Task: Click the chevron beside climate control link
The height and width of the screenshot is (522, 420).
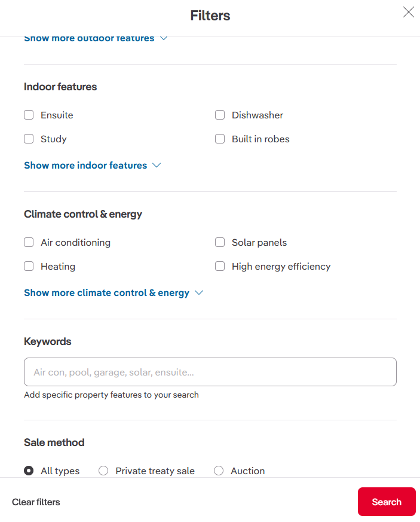Action: point(200,292)
